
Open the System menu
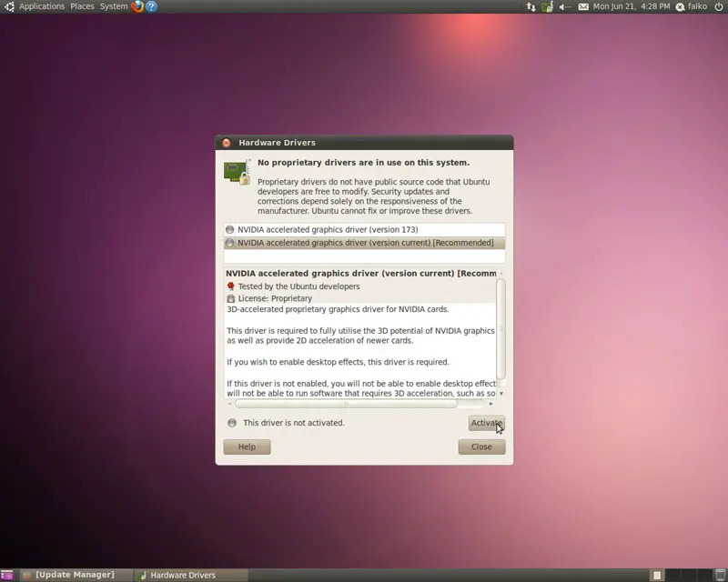click(x=113, y=6)
